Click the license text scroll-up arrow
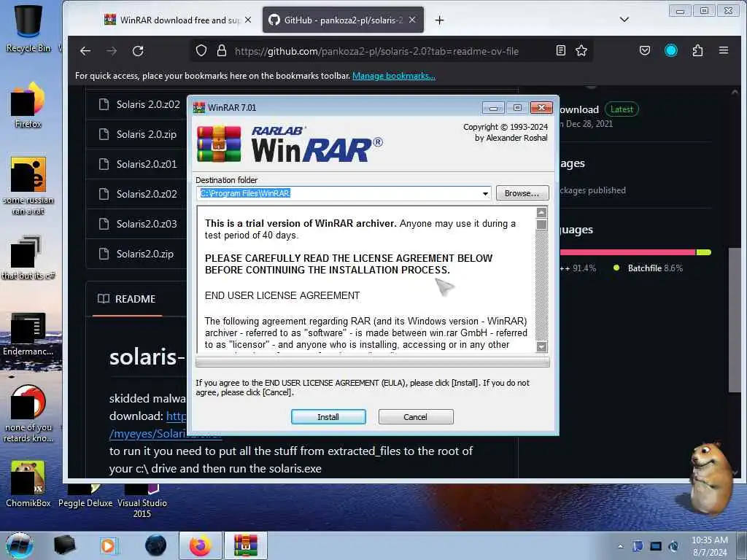The height and width of the screenshot is (560, 747). click(542, 212)
